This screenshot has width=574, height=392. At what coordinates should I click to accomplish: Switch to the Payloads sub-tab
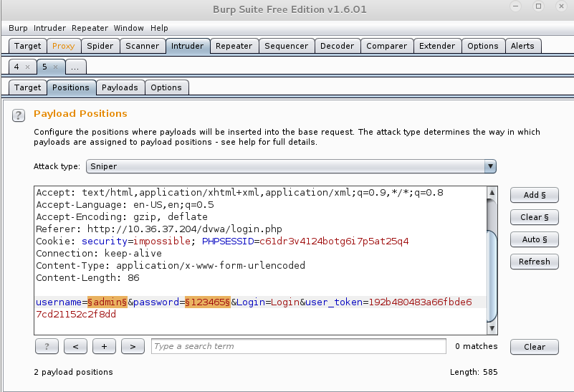[x=120, y=87]
